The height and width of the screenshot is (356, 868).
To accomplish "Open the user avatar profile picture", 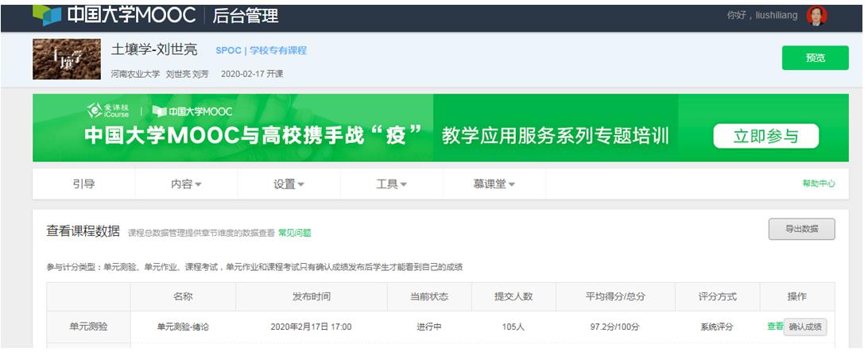I will click(x=816, y=15).
